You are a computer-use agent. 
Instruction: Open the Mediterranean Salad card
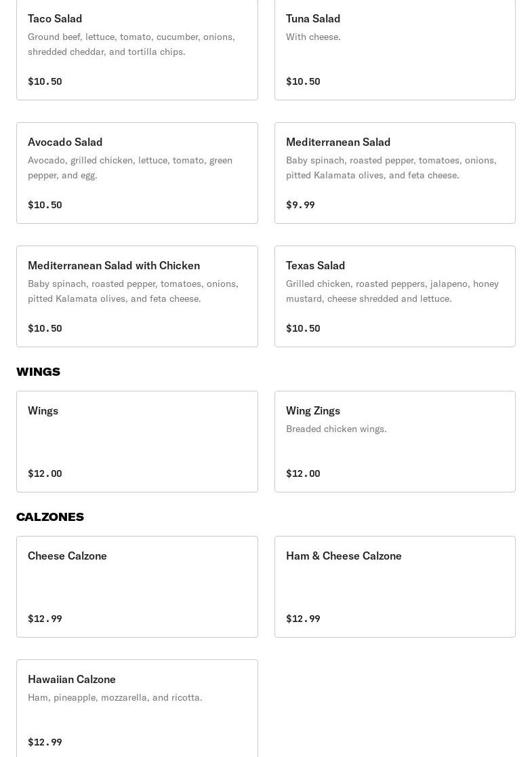pos(394,173)
